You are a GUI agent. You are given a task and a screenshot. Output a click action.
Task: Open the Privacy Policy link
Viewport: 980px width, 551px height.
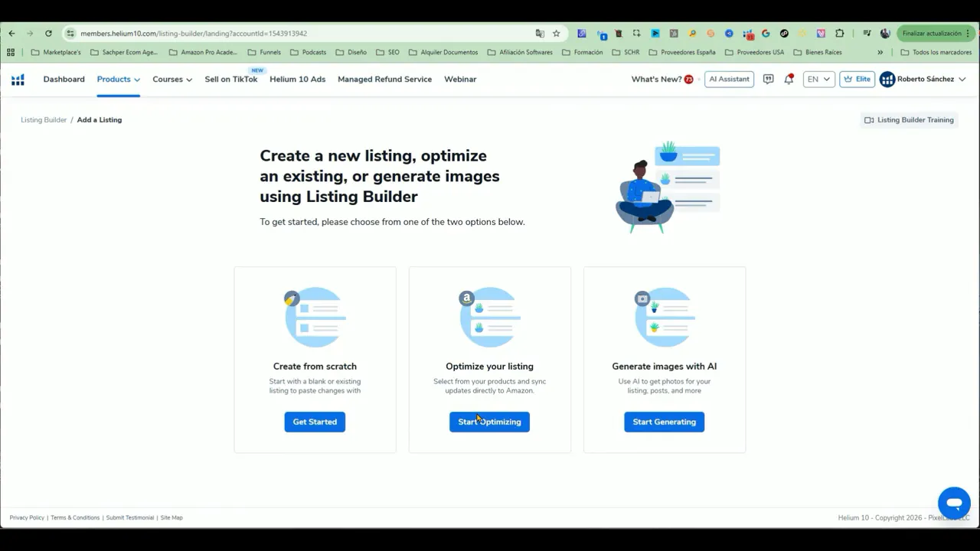click(27, 518)
